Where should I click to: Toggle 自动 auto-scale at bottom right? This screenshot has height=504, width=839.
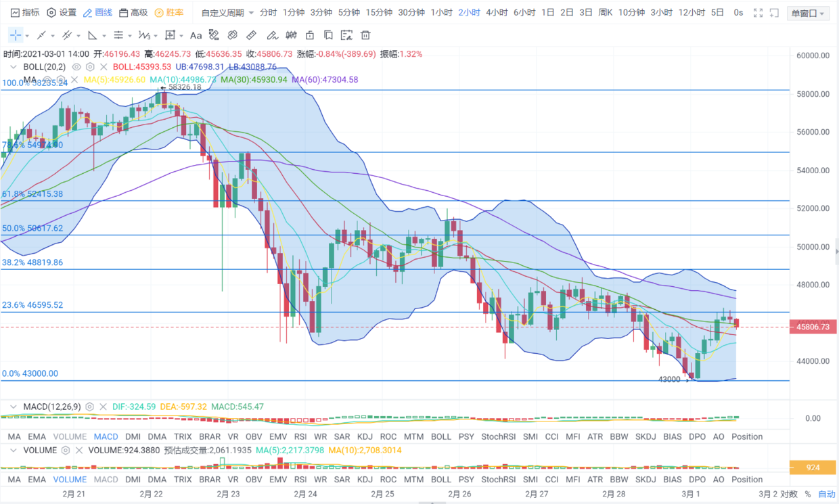point(826,494)
